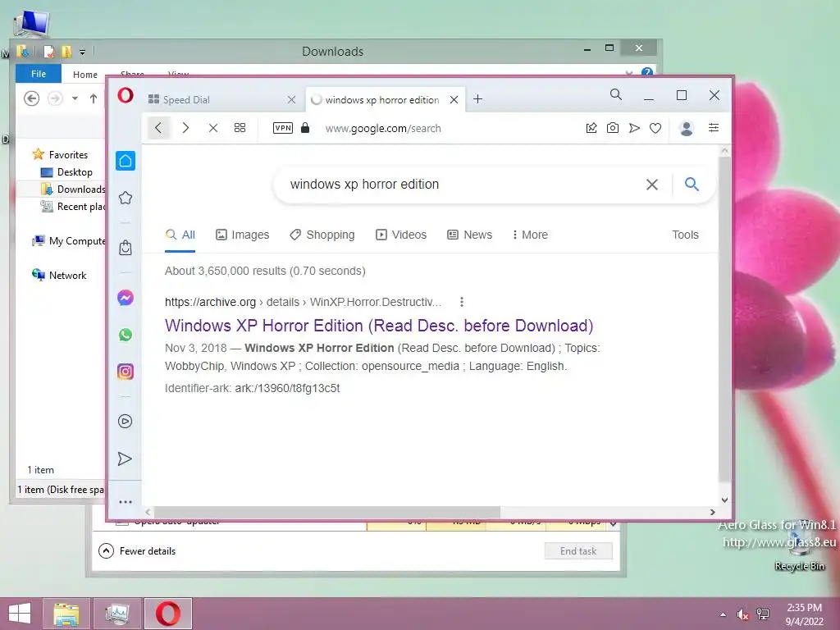840x630 pixels.
Task: Go up one folder in Downloads window
Action: coord(94,98)
